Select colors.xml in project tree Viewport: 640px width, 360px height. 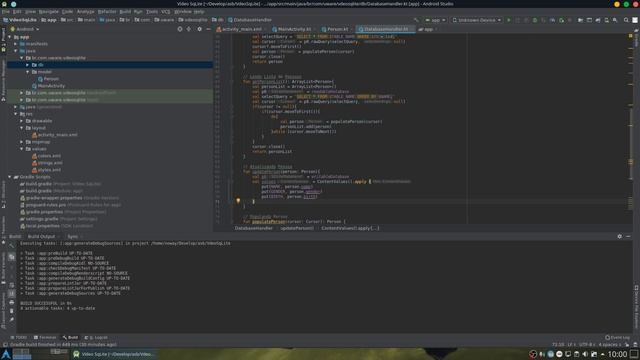[47, 156]
